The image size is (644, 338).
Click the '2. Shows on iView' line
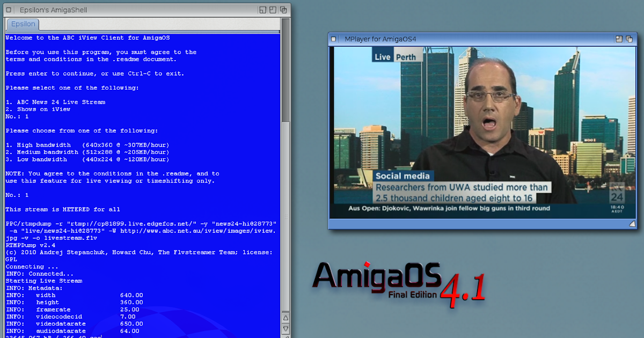38,109
